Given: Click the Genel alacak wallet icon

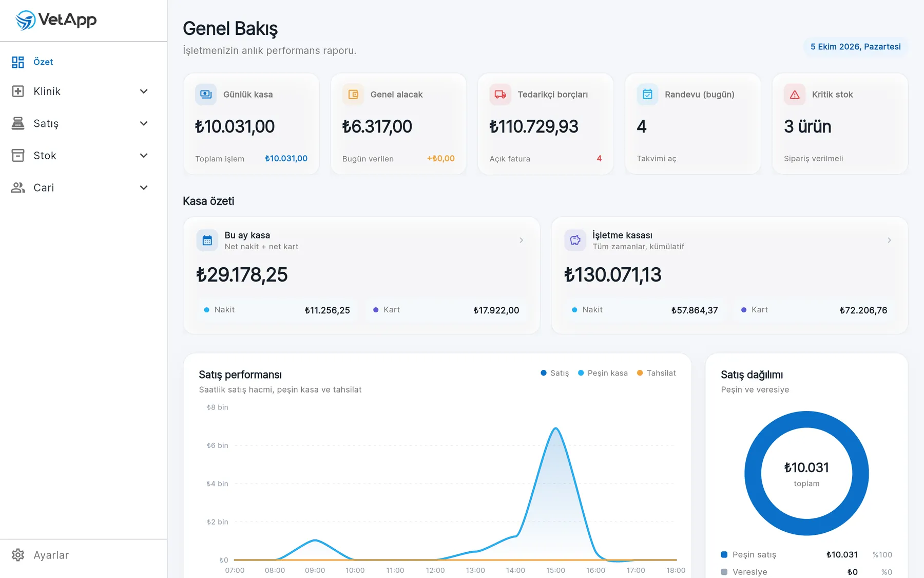Looking at the screenshot, I should pyautogui.click(x=353, y=95).
